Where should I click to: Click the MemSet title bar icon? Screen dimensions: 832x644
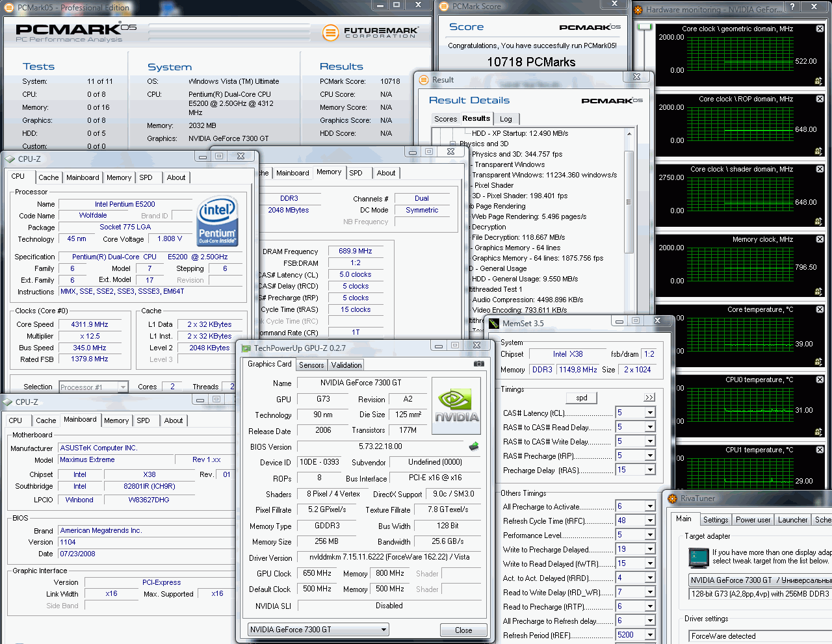click(x=494, y=323)
